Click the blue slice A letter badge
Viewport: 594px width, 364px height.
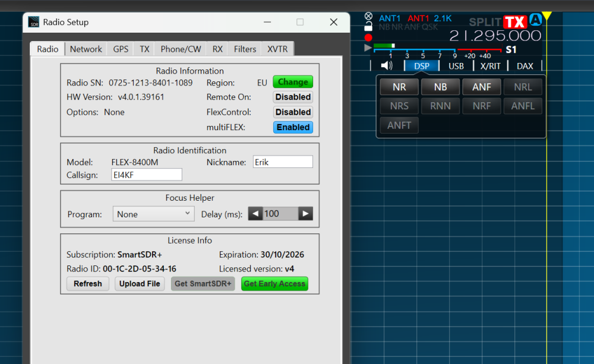(535, 20)
